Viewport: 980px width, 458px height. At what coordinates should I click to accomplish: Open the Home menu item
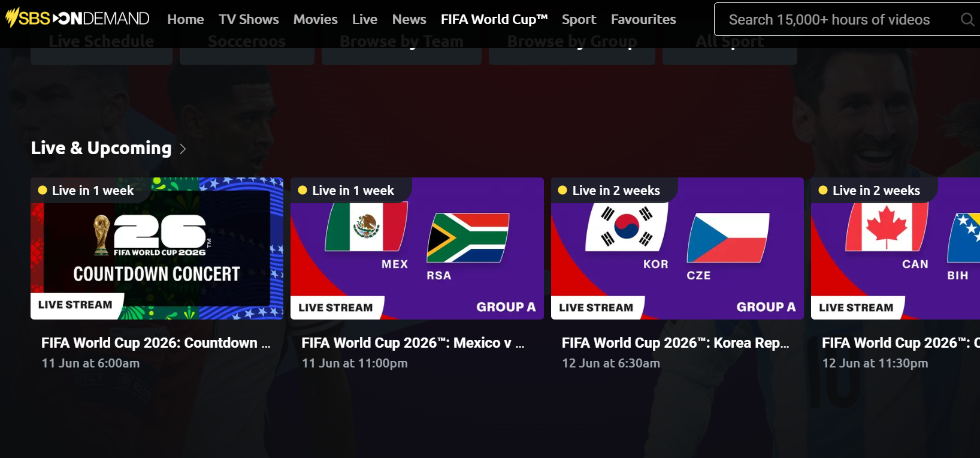point(186,19)
